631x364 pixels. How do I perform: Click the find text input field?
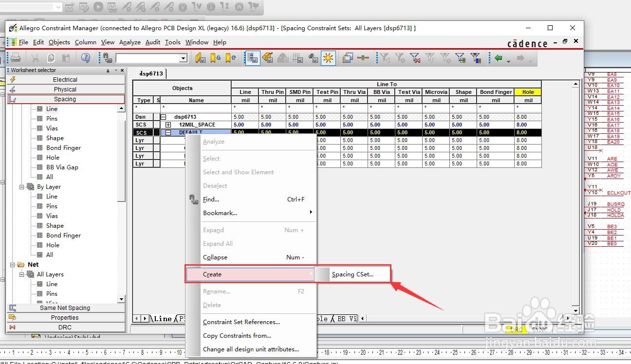pos(148,58)
